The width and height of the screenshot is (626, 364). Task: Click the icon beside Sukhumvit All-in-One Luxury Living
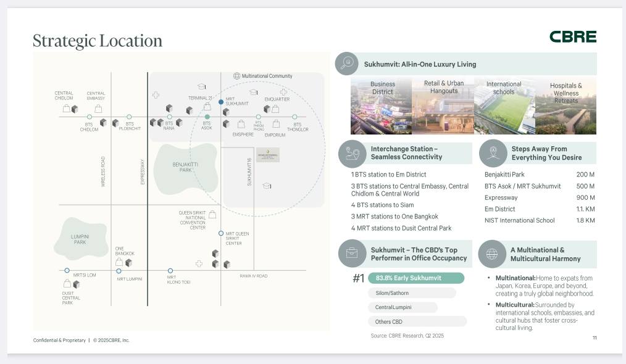tap(348, 63)
